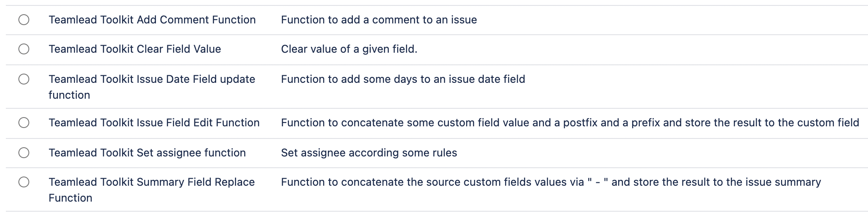
Task: Click the 'Set assignee according some rules' description
Action: 369,153
